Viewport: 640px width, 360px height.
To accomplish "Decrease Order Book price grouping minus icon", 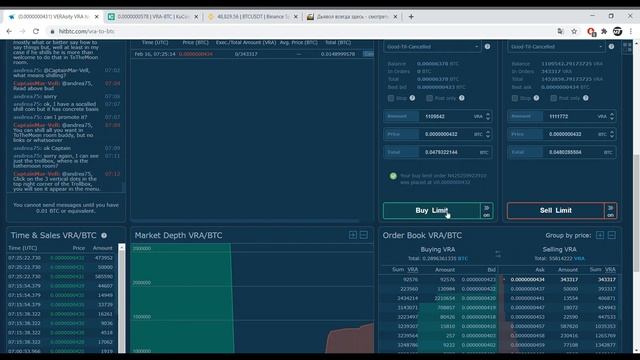I will [x=611, y=235].
